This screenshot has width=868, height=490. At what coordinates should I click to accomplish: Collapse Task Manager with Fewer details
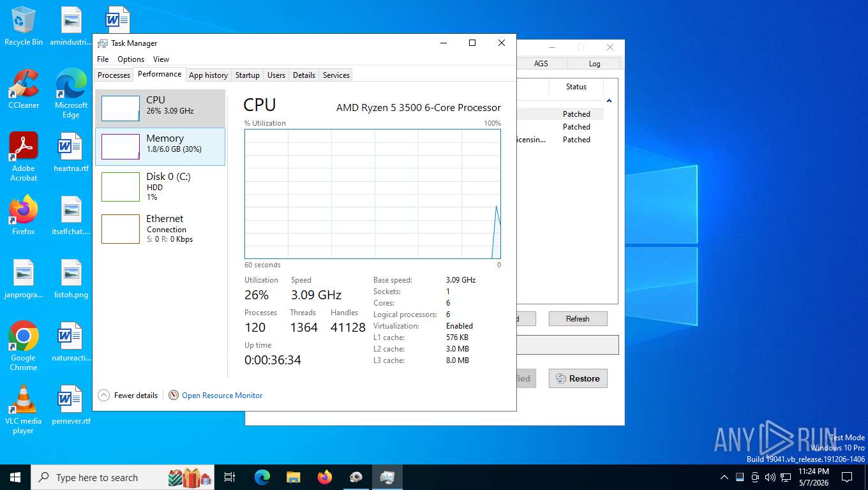[128, 396]
